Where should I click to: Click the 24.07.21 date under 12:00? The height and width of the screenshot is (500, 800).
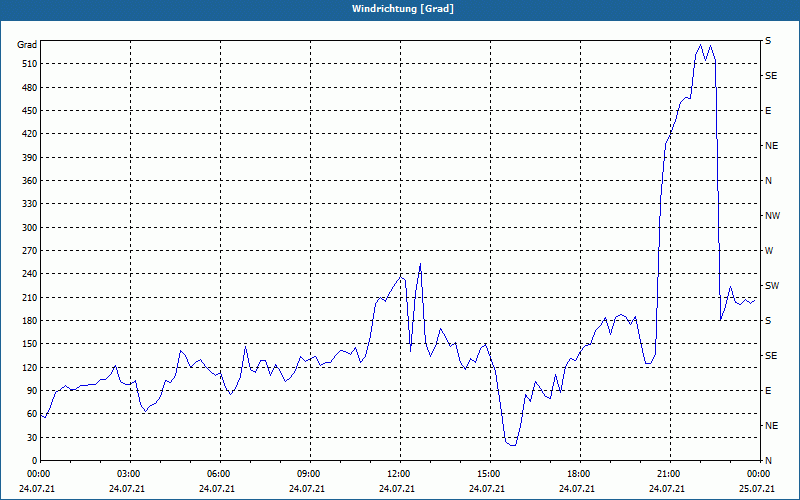coord(397,489)
